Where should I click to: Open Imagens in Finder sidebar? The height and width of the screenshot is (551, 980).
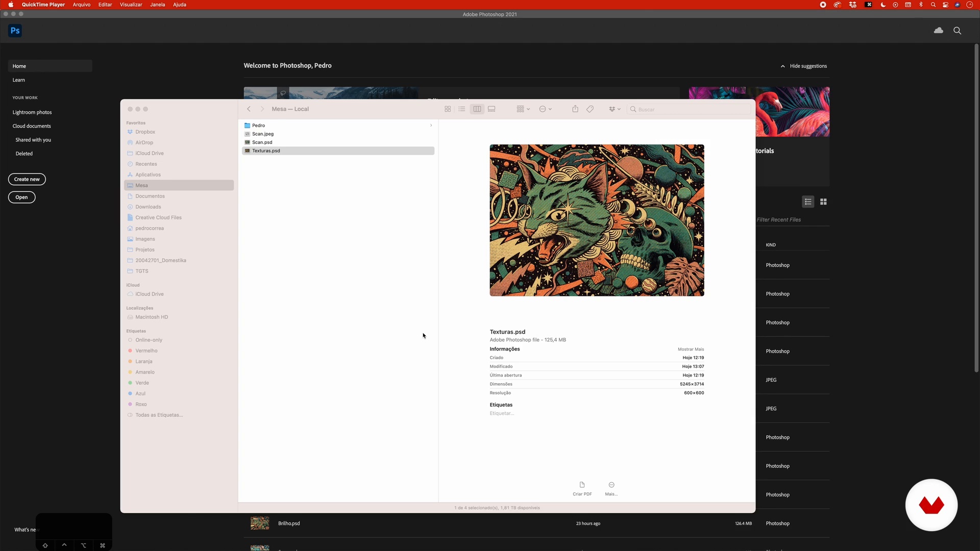(x=179, y=239)
